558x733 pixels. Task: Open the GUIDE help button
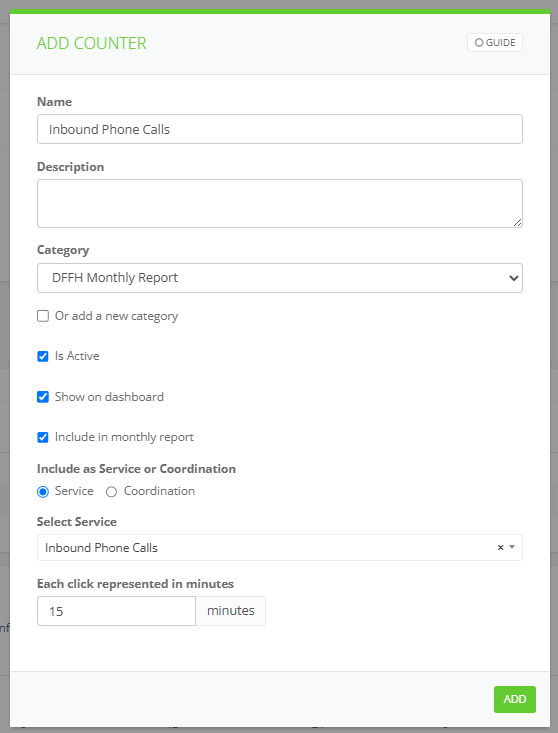(494, 43)
